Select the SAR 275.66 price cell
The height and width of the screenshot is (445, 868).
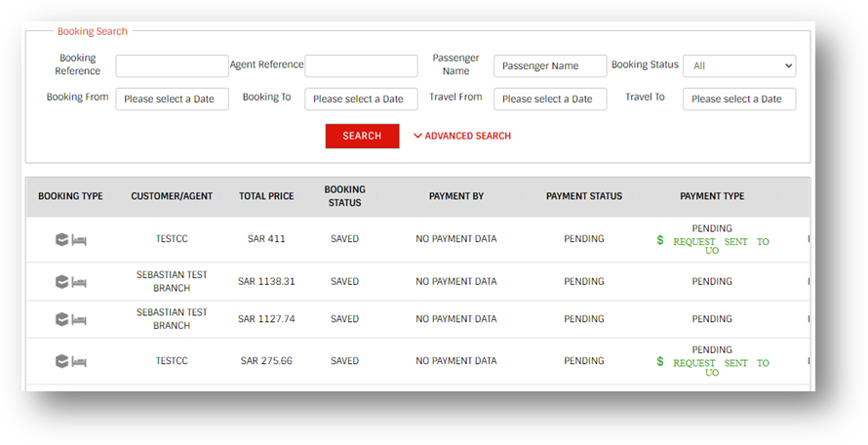(x=266, y=361)
